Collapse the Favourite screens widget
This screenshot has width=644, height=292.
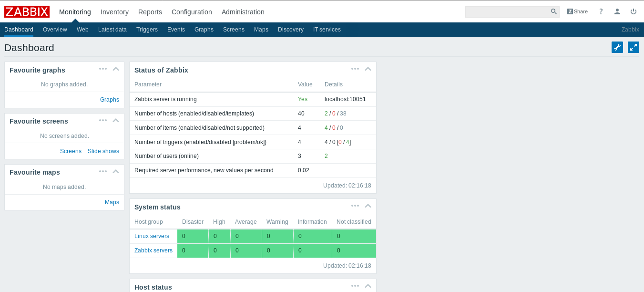(x=116, y=120)
